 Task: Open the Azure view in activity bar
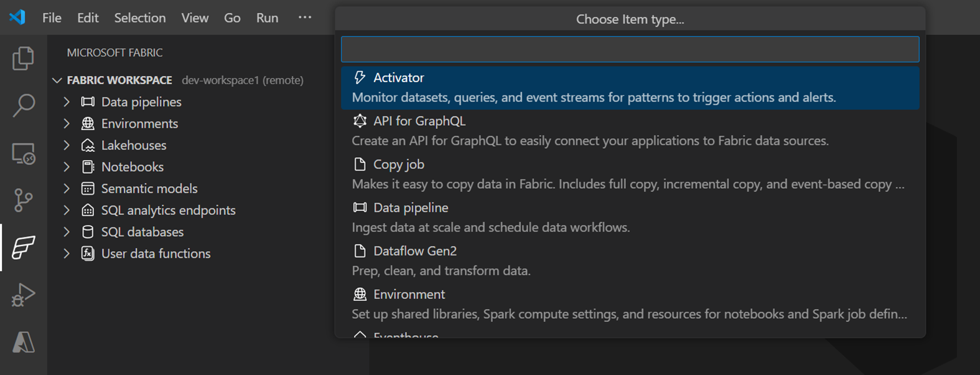pos(23,342)
